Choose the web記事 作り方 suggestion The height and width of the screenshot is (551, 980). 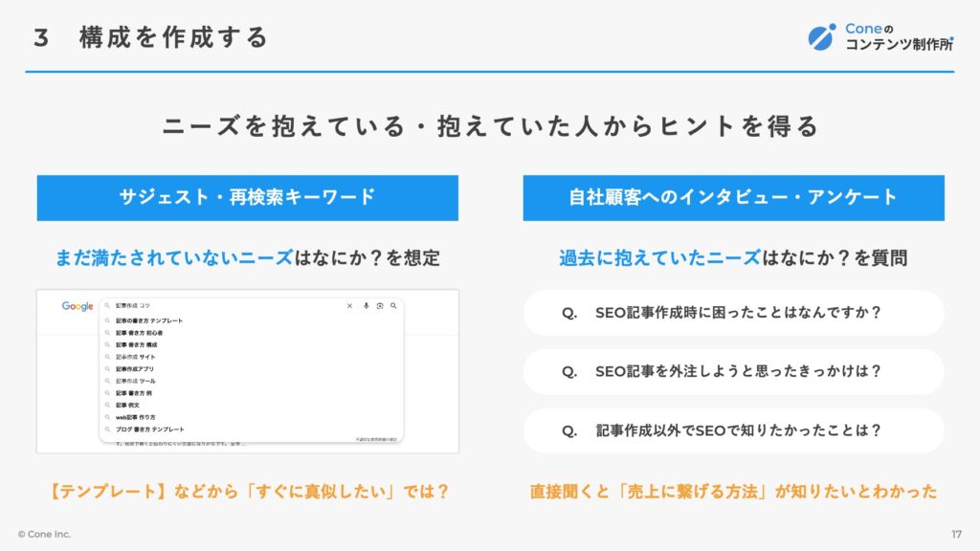click(x=136, y=417)
